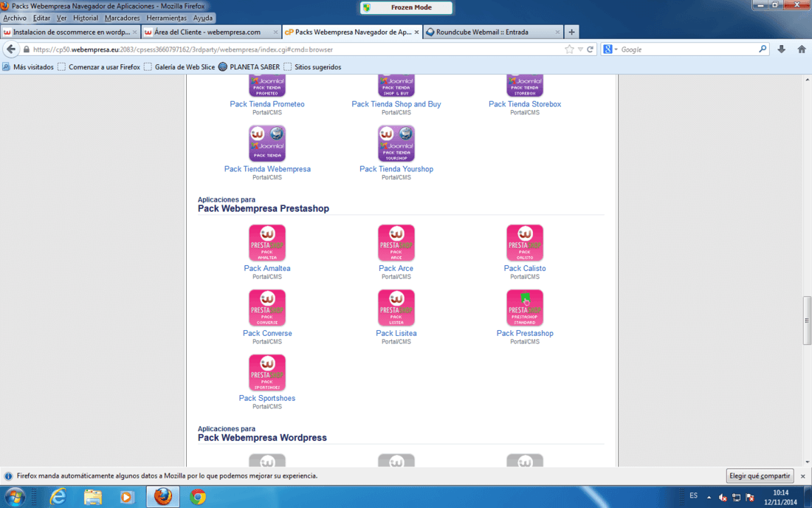Select the Pack Sportshoes Prestashop icon
The width and height of the screenshot is (812, 508).
tap(267, 373)
